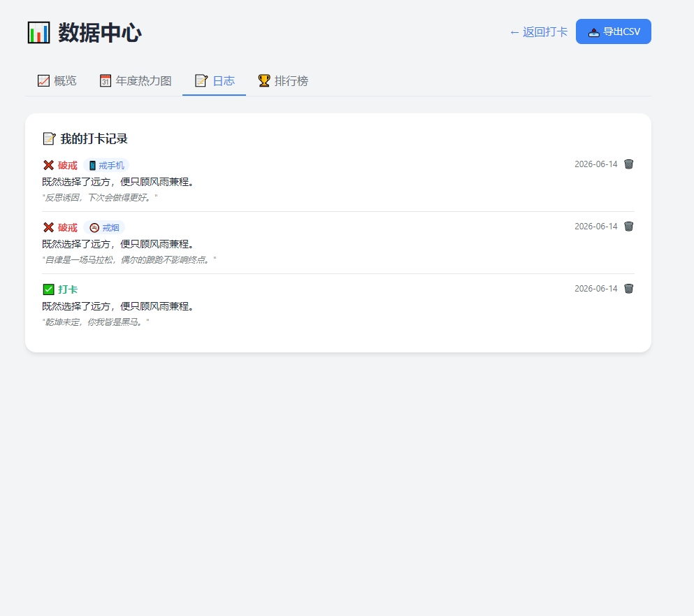Go to the 排行榜 tab
Viewport: 694px width, 616px height.
[x=283, y=81]
